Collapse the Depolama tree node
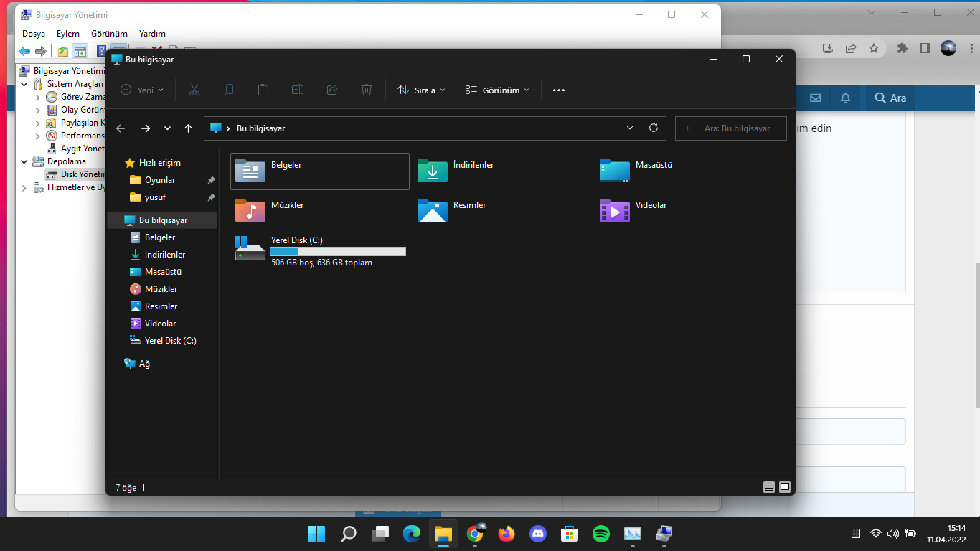This screenshot has height=551, width=980. coord(25,161)
